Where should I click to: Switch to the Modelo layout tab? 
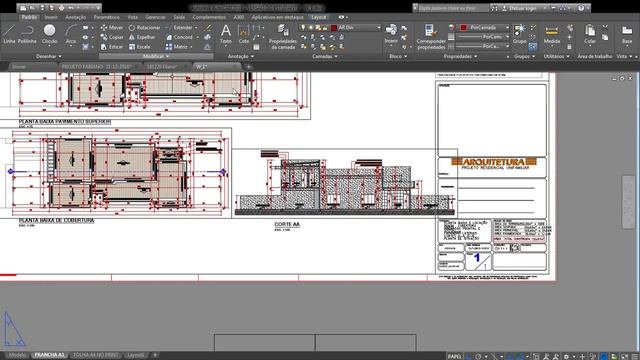[x=16, y=355]
